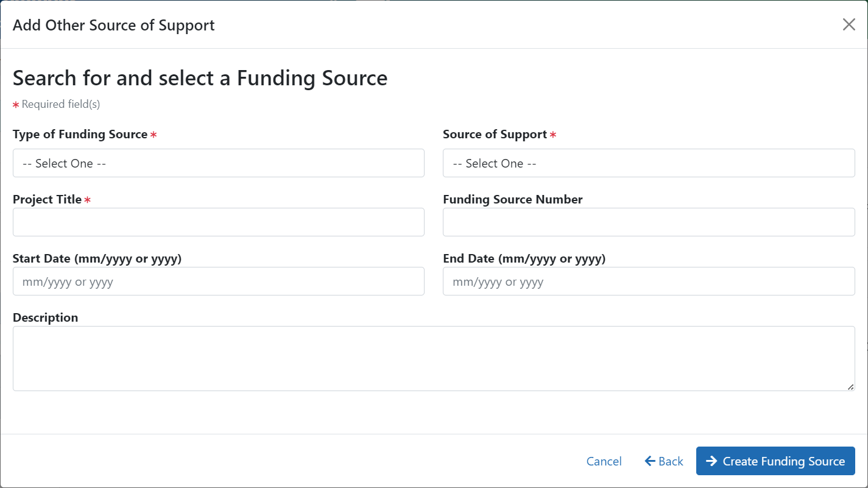Image resolution: width=868 pixels, height=488 pixels.
Task: Go Back to the previous step
Action: coord(664,461)
